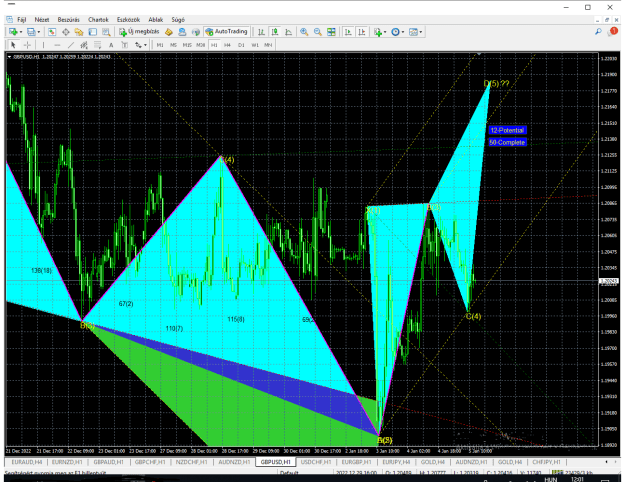Click the triangle beside the GBPUSD,H1 chart title
Image resolution: width=625 pixels, height=482 pixels.
coord(10,57)
